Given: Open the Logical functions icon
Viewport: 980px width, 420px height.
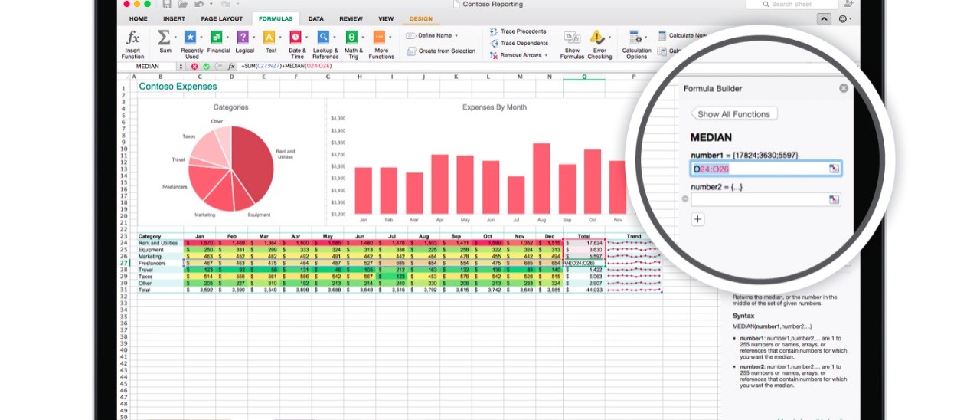Looking at the screenshot, I should (243, 37).
